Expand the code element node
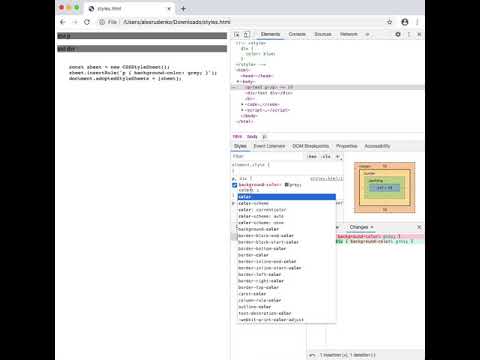 243,104
